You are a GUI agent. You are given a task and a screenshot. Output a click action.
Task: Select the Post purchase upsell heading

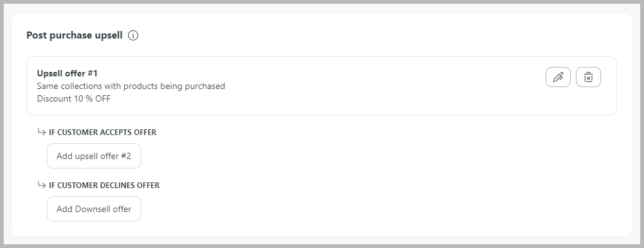74,35
